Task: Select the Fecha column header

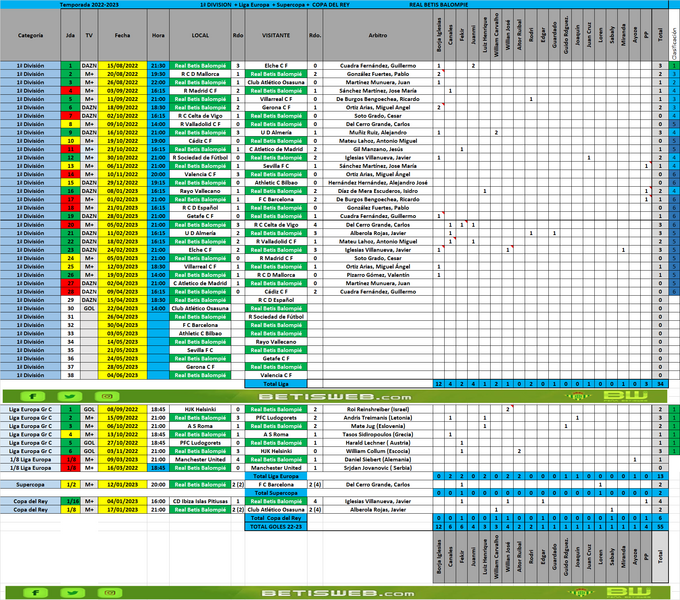Action: 122,35
